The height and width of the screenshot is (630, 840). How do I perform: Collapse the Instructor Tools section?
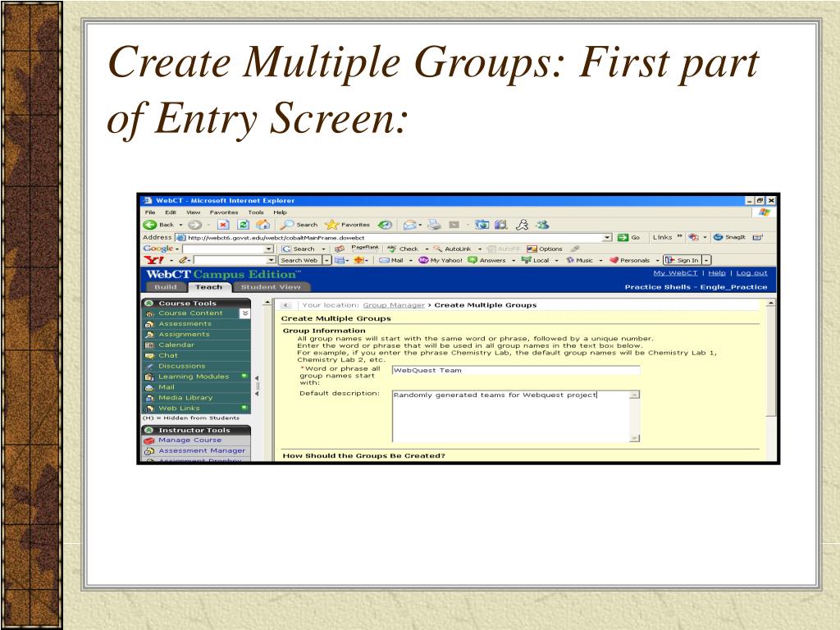(149, 430)
